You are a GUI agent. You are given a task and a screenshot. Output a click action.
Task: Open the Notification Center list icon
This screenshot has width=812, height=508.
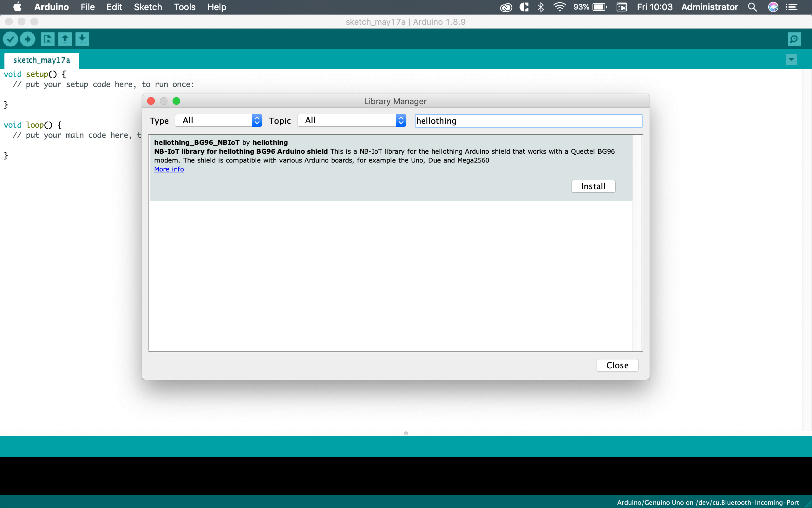click(792, 7)
